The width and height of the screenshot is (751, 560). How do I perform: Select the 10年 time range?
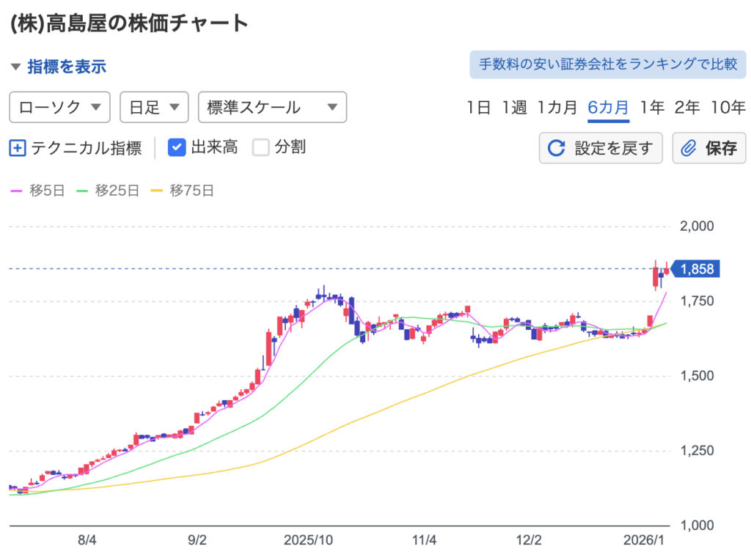tap(728, 107)
